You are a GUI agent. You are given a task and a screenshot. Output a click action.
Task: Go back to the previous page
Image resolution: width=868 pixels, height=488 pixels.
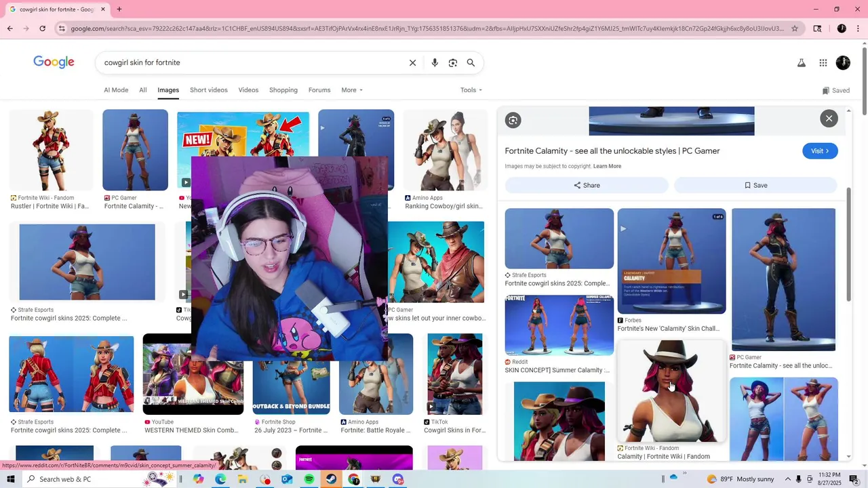pos(9,28)
